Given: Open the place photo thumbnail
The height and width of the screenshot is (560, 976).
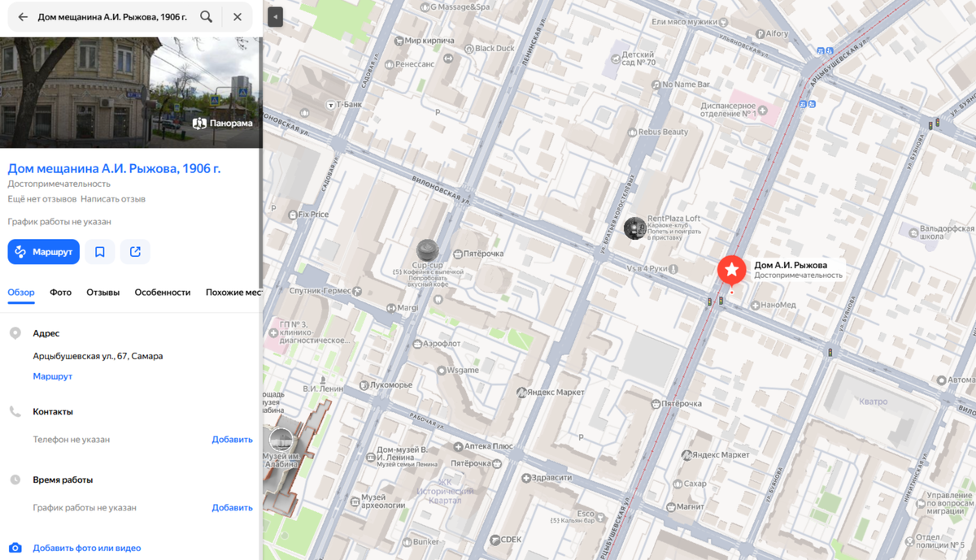Looking at the screenshot, I should [130, 92].
